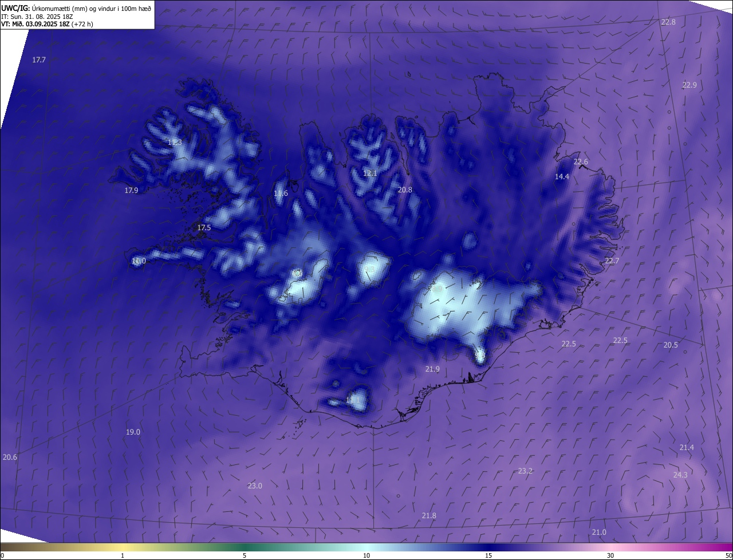Select the 21.8 value label
Image resolution: width=733 pixels, height=560 pixels.
pyautogui.click(x=429, y=515)
